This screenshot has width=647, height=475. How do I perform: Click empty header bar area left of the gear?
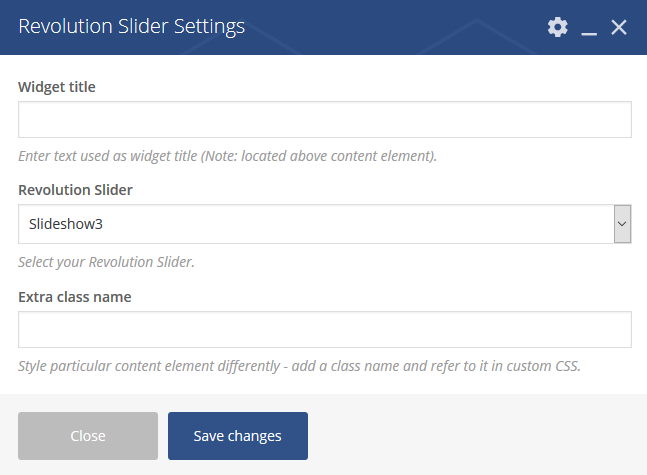click(x=400, y=27)
